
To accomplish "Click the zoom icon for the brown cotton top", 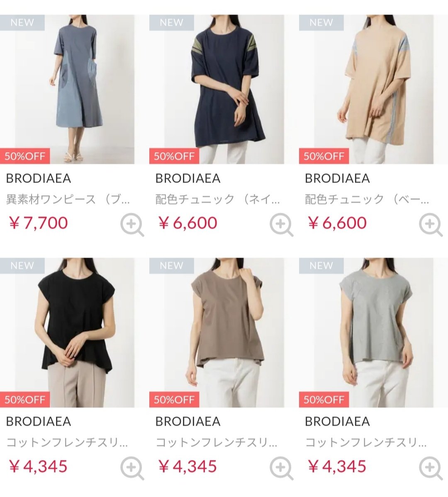I will 281,468.
